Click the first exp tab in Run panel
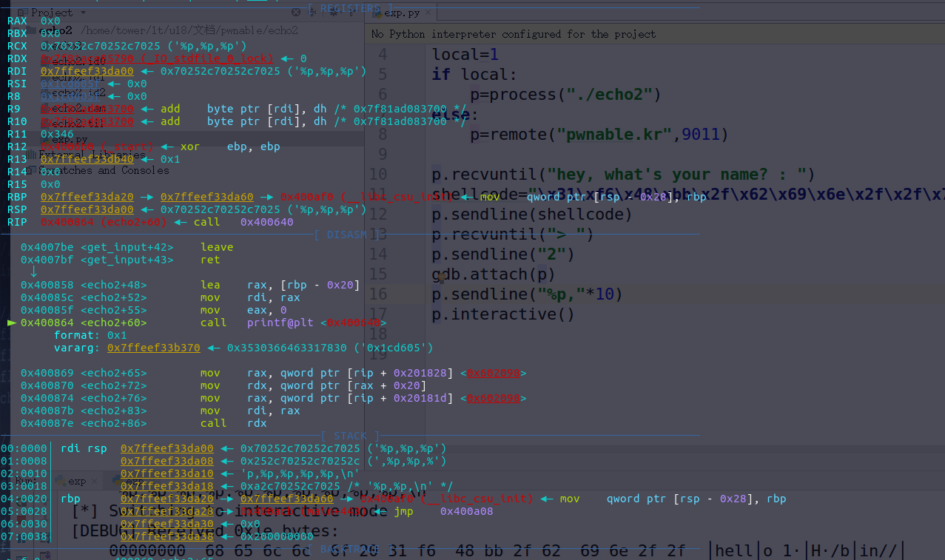The image size is (945, 560). 77,481
